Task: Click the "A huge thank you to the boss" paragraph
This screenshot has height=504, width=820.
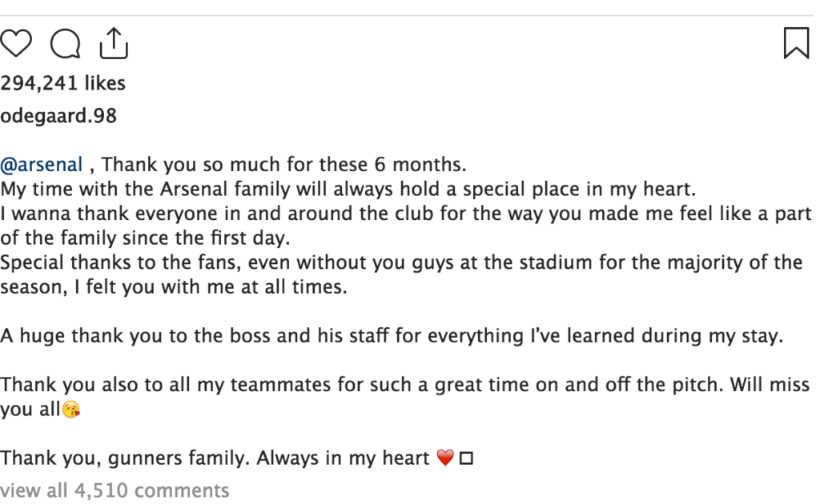Action: pyautogui.click(x=390, y=336)
